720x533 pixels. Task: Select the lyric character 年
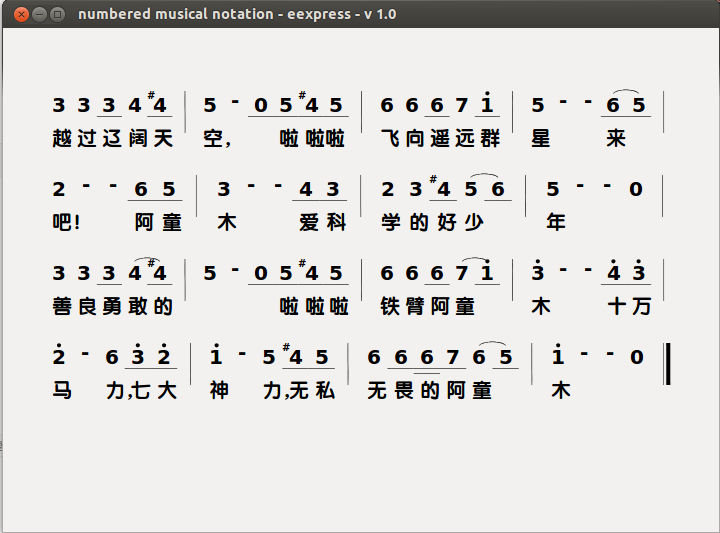click(556, 222)
